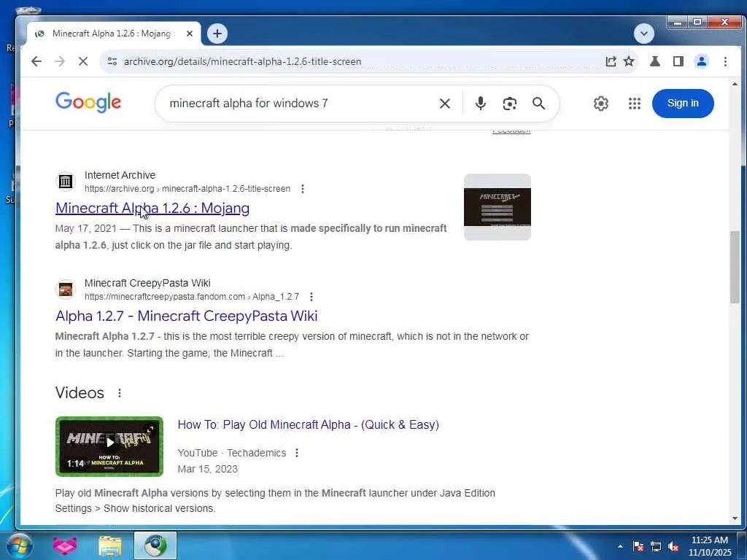Screen dimensions: 747x560
Task: Open the Google apps grid
Action: tap(634, 104)
